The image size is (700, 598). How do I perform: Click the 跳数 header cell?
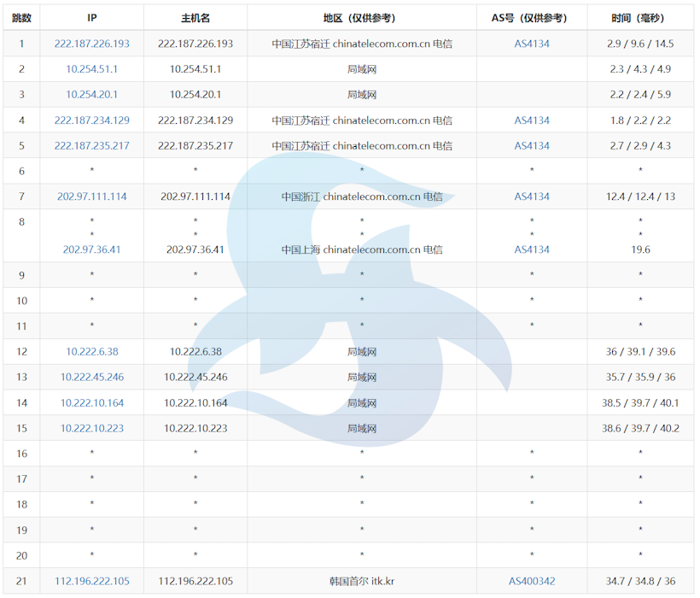[20, 16]
